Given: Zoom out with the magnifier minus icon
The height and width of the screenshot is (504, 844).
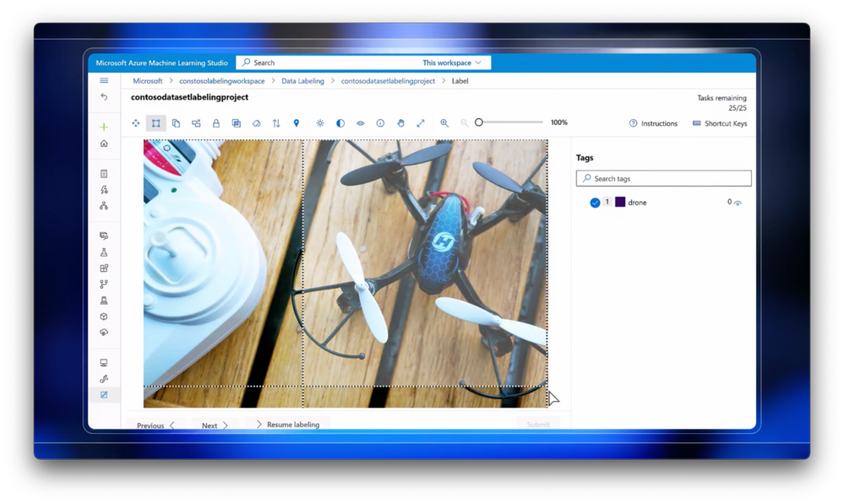Looking at the screenshot, I should (x=464, y=123).
